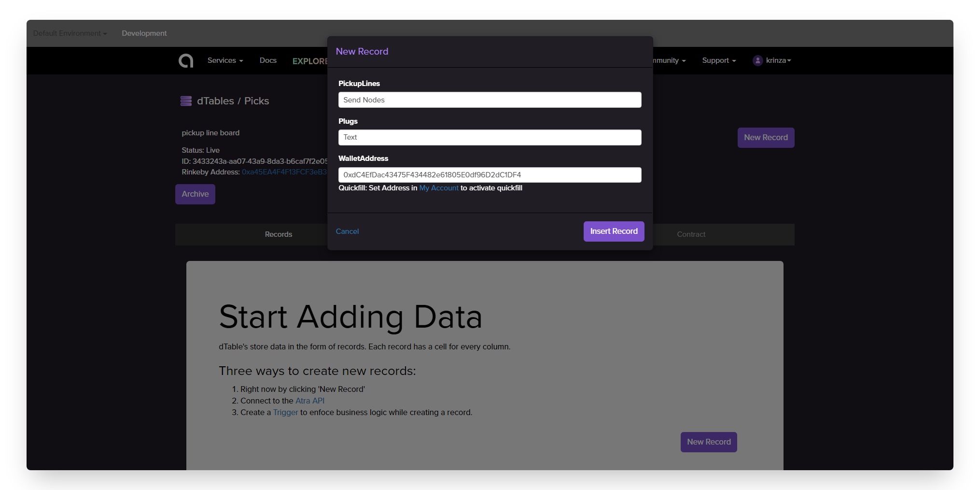
Task: Click the dTables stack icon
Action: pyautogui.click(x=186, y=101)
